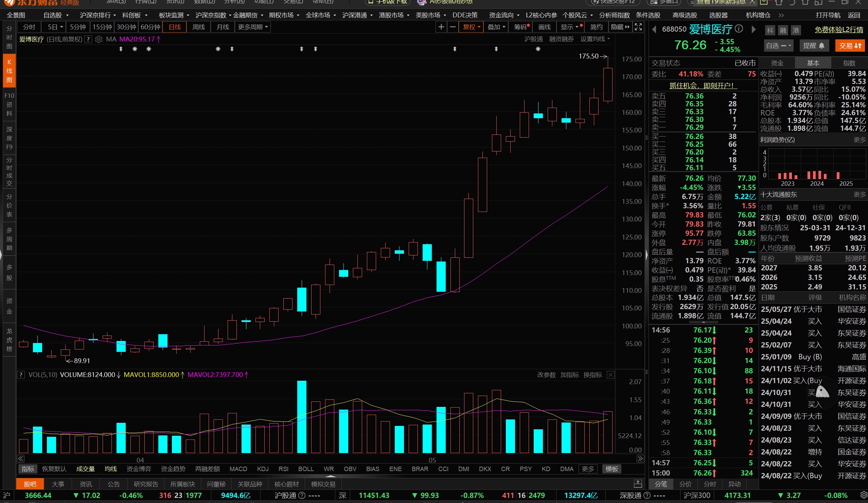Open the 复权 adjustment dropdown
The height and width of the screenshot is (503, 868).
[x=471, y=27]
